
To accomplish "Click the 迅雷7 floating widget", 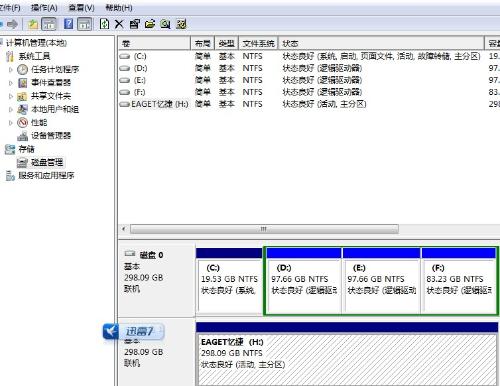I will pyautogui.click(x=133, y=331).
